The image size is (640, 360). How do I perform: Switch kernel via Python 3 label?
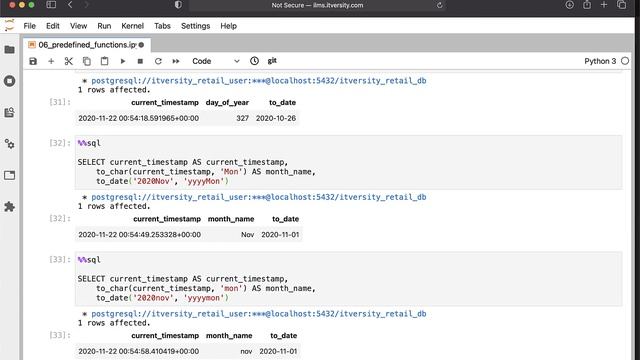pyautogui.click(x=600, y=61)
